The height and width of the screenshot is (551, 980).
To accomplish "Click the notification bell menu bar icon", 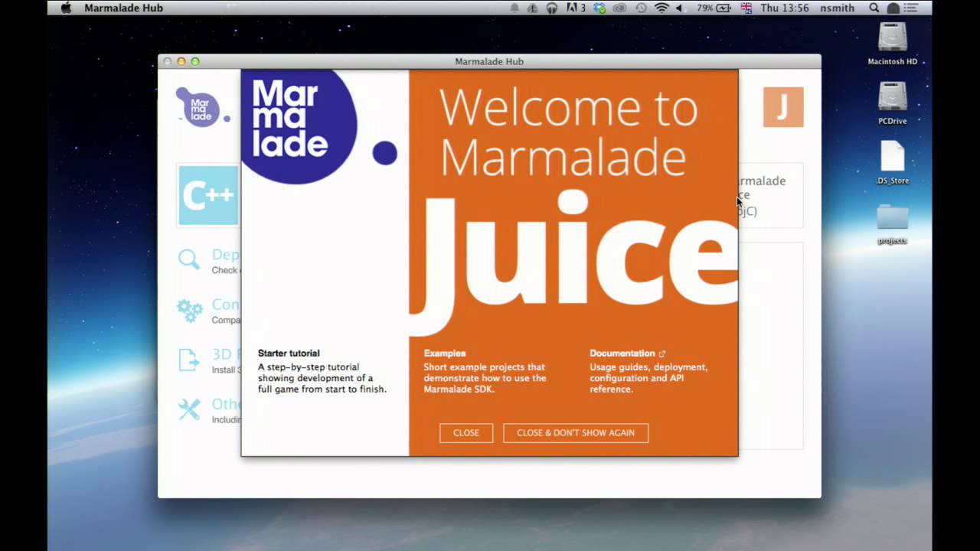I will pyautogui.click(x=514, y=8).
